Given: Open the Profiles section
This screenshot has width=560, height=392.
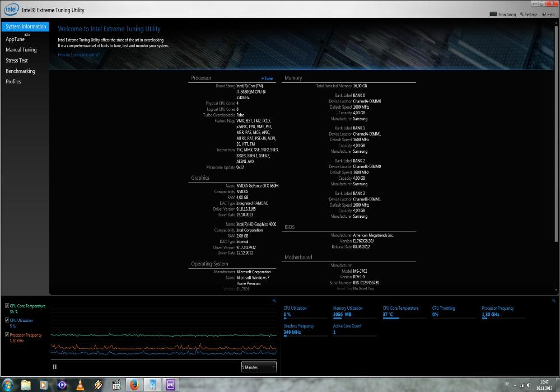Looking at the screenshot, I should pos(13,81).
